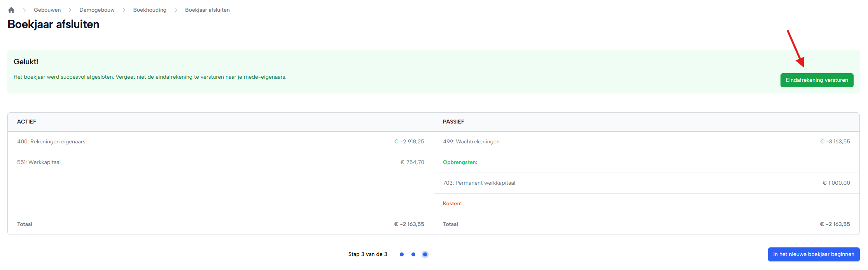Click the Boekjaar afsluiten page title
This screenshot has width=868, height=270.
tap(53, 25)
